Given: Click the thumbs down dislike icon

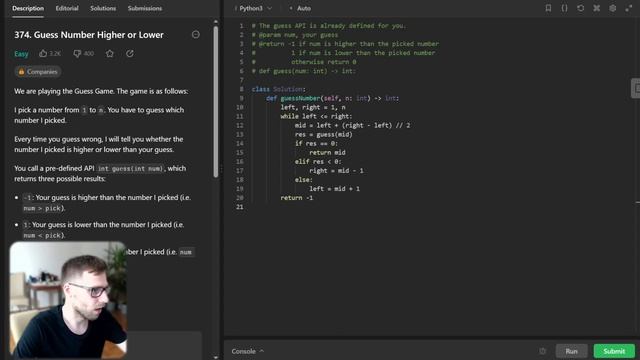Looking at the screenshot, I should coord(77,53).
